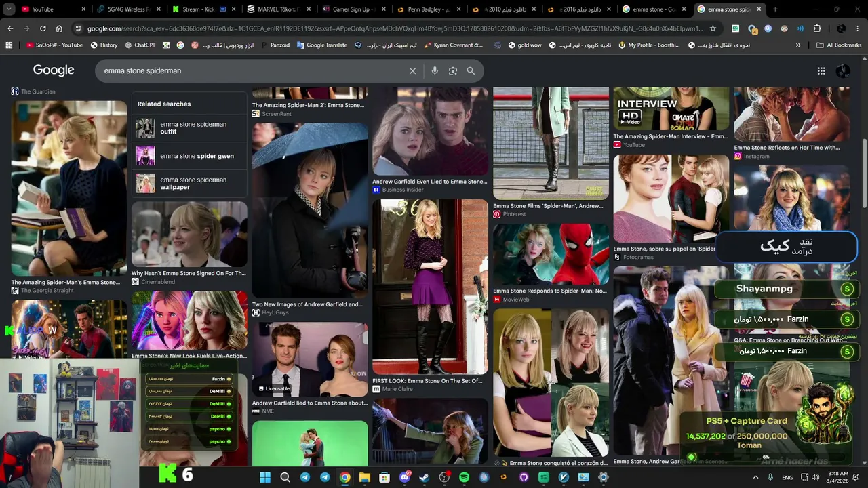Open 'Andrew Garfield Even Lied to Emma Stone' image

pyautogui.click(x=430, y=131)
